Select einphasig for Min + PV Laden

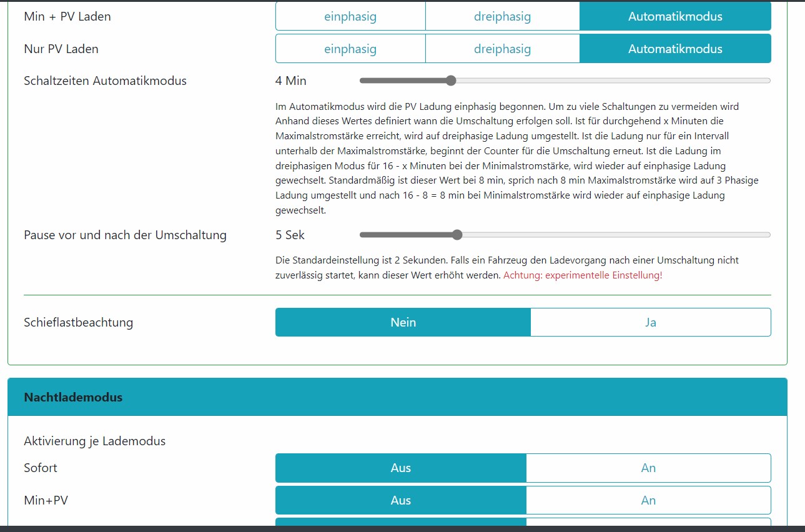(350, 16)
